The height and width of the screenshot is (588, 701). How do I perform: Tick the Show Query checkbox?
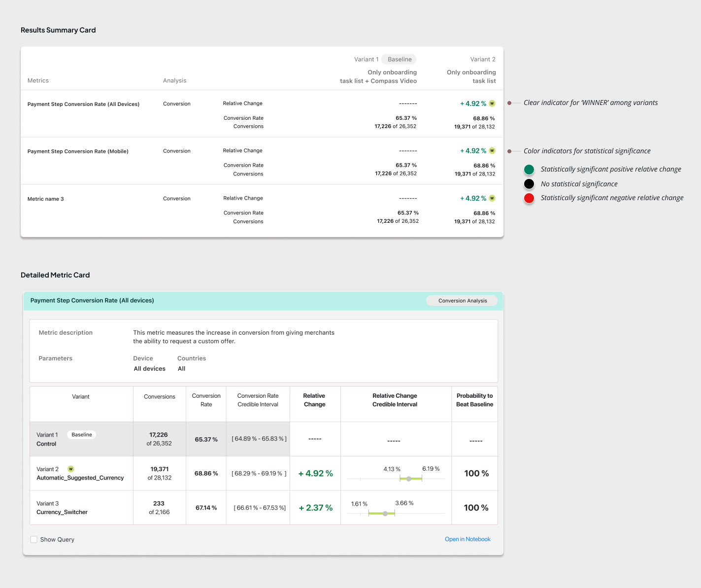pos(34,539)
